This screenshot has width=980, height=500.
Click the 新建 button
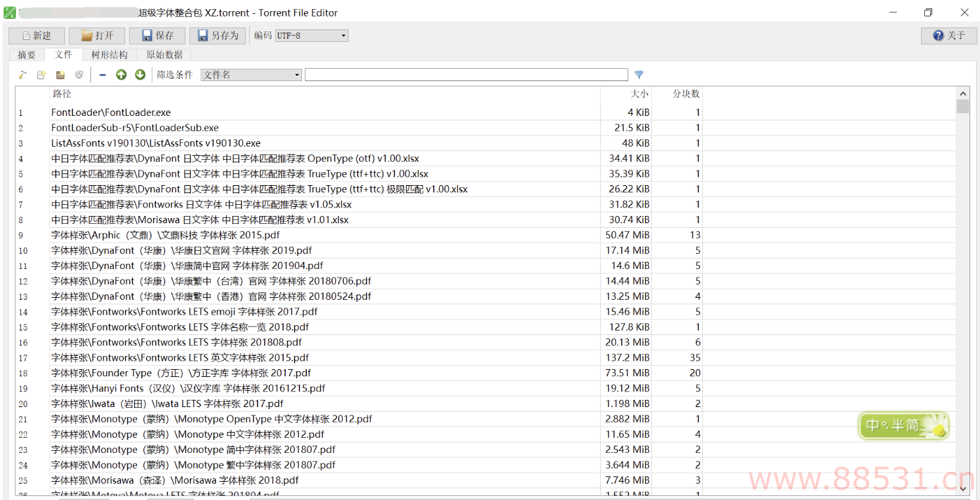point(37,35)
